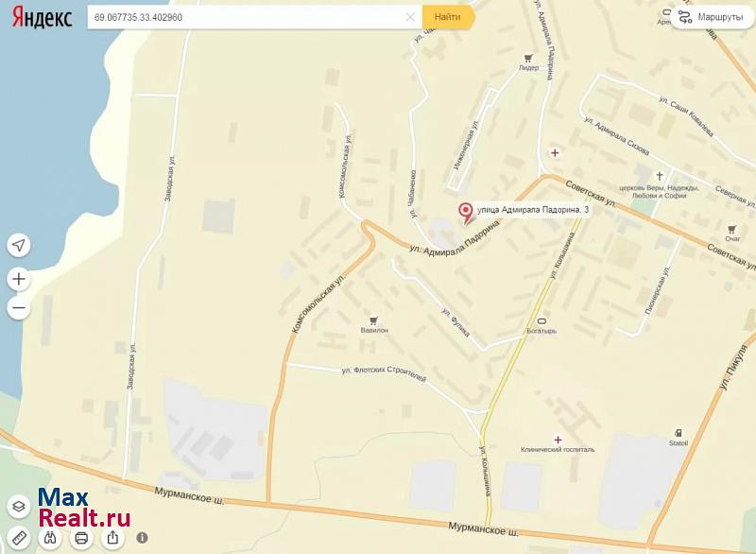Open the Маршруты routes panel
The height and width of the screenshot is (554, 756).
712,17
